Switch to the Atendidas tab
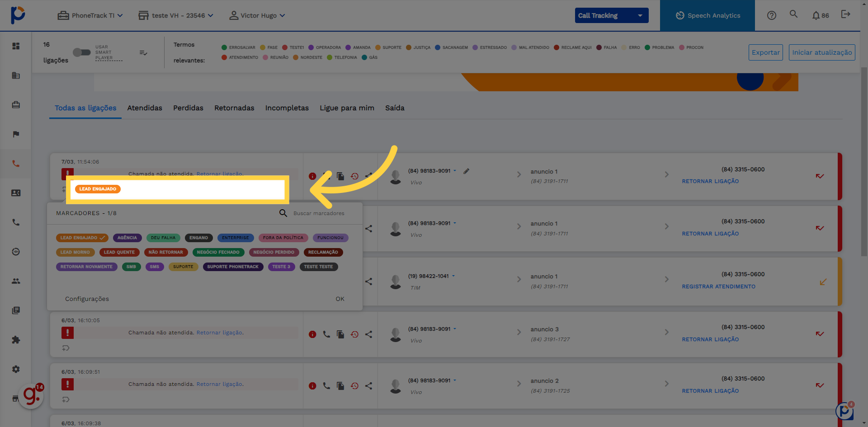 [x=145, y=108]
